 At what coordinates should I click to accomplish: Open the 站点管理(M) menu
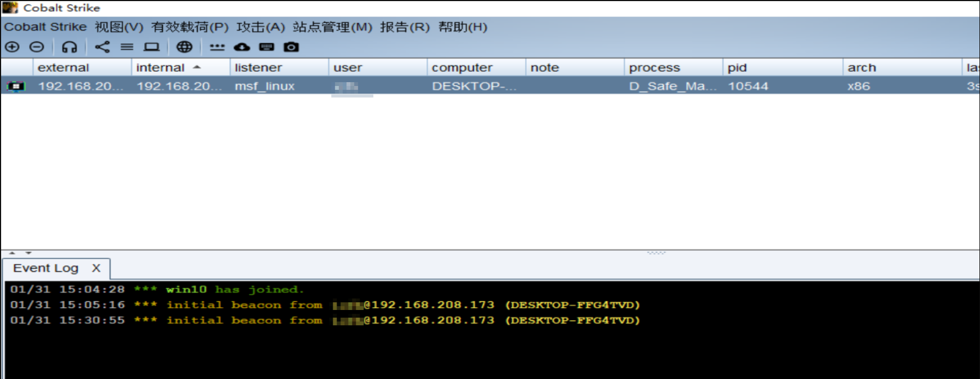332,27
